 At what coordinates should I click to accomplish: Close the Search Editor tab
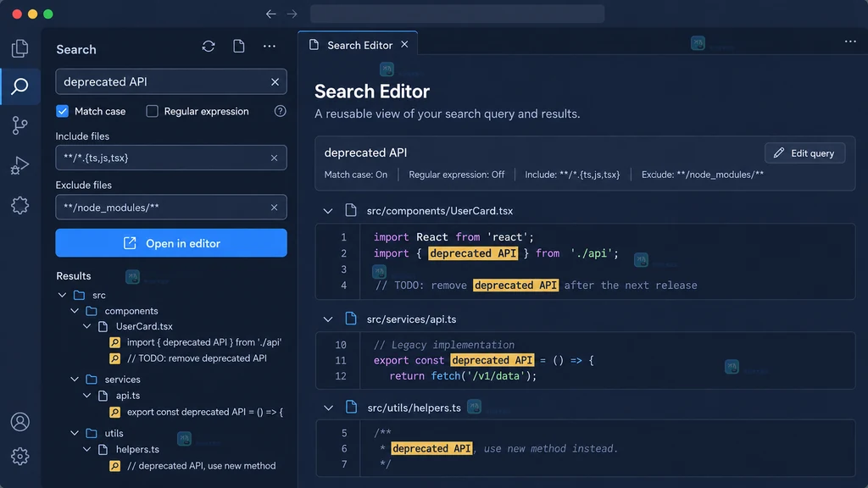(404, 44)
